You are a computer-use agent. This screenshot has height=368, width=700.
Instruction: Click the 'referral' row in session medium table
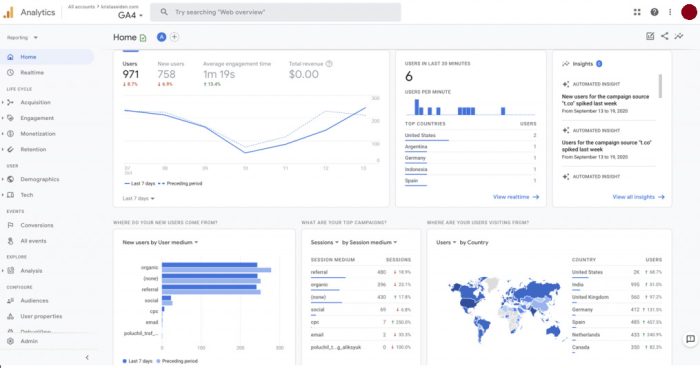361,272
